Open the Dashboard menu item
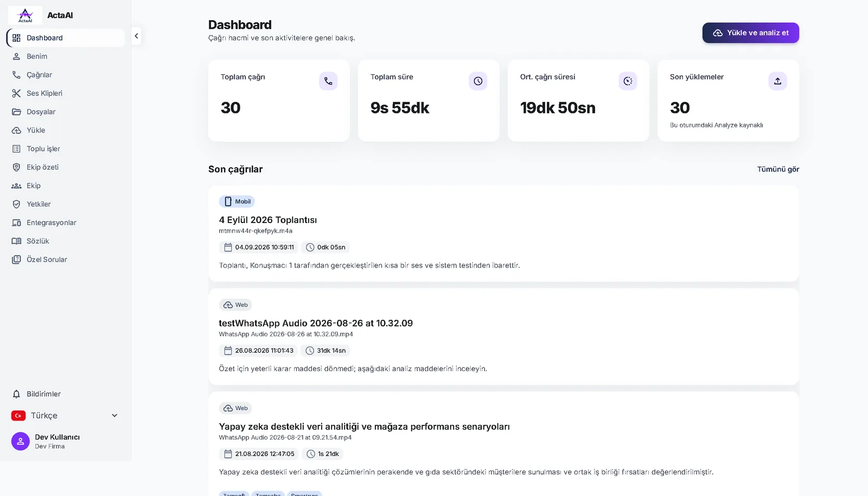The height and width of the screenshot is (496, 868). [x=66, y=38]
